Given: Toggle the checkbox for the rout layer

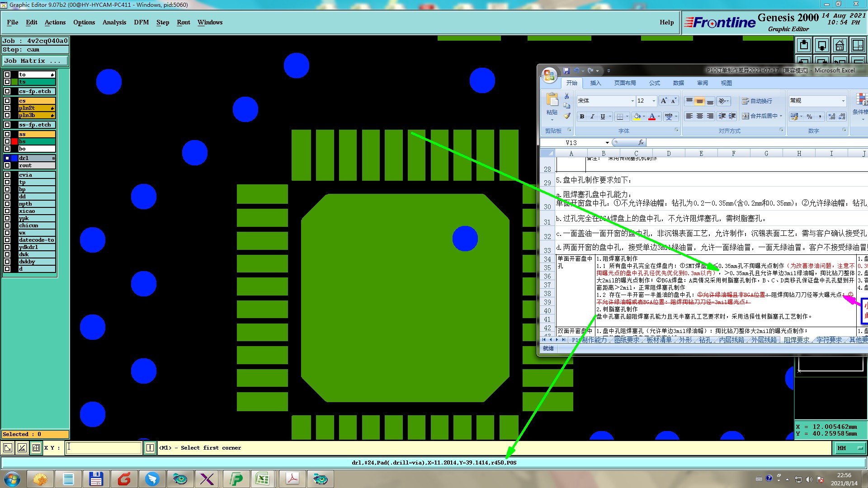Looking at the screenshot, I should click(x=7, y=165).
